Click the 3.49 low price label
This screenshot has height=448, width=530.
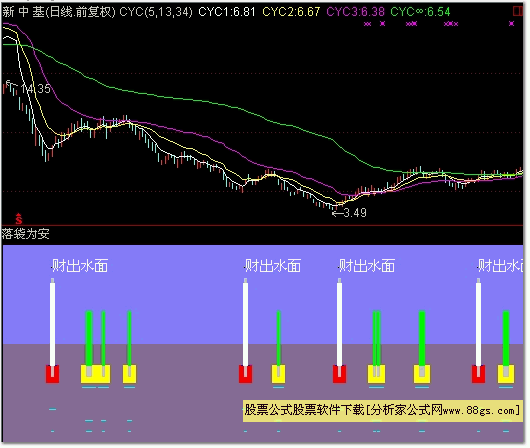[355, 213]
